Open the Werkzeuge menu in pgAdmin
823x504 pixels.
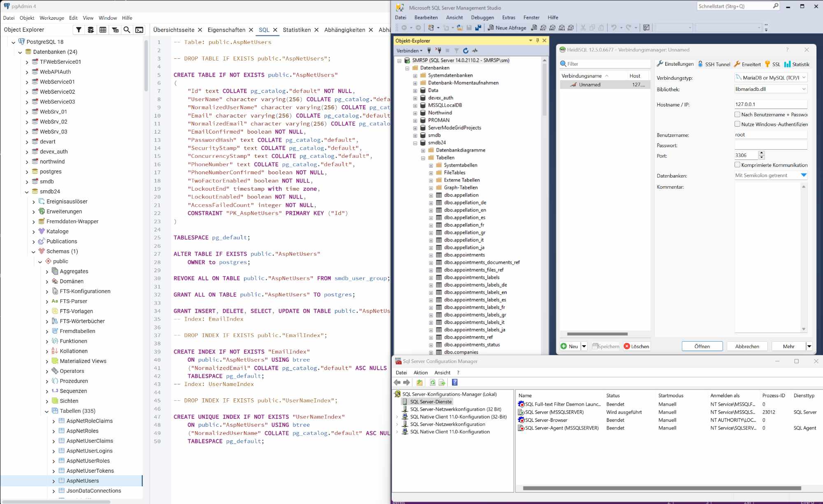click(x=52, y=18)
